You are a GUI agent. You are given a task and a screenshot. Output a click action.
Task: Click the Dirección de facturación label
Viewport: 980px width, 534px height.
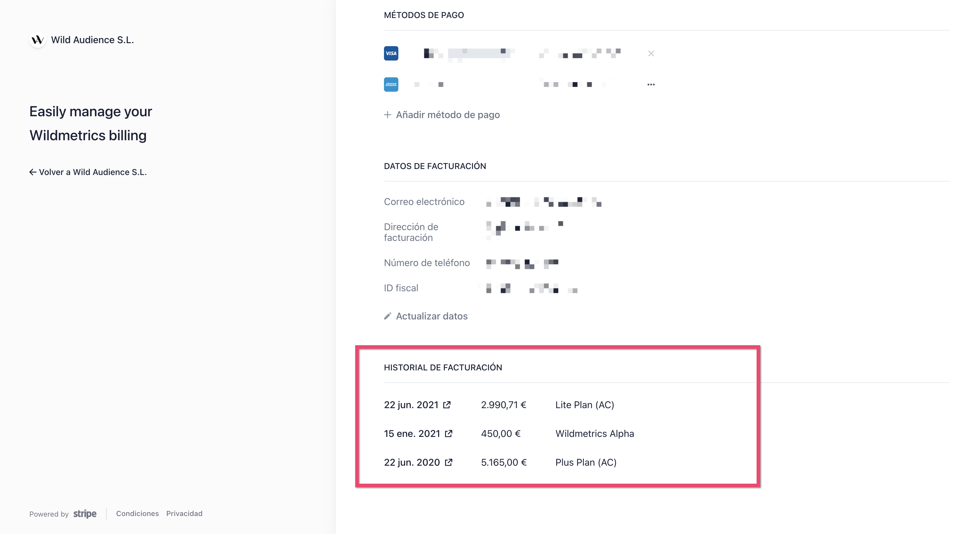[411, 232]
